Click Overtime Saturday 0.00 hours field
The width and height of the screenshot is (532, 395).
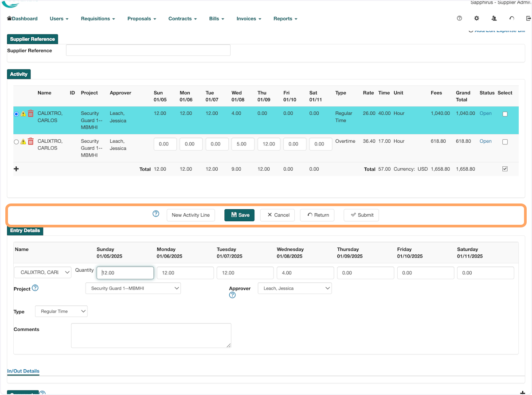[321, 144]
